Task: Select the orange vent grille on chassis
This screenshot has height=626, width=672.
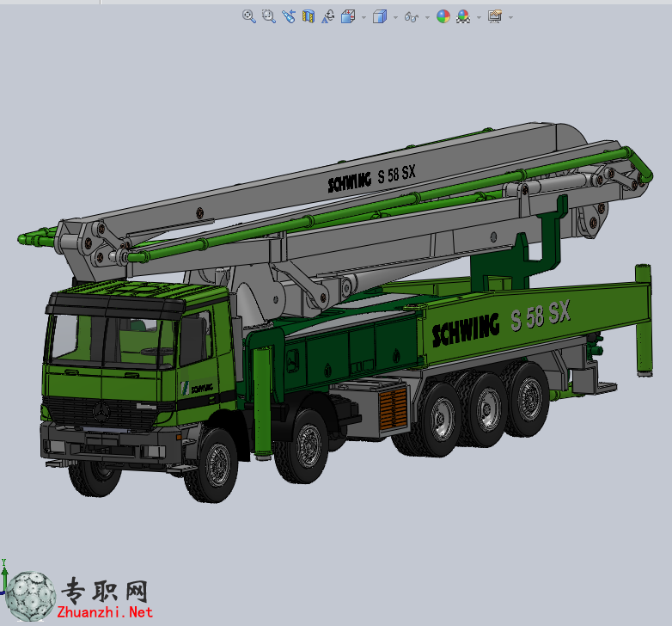Action: coord(393,408)
